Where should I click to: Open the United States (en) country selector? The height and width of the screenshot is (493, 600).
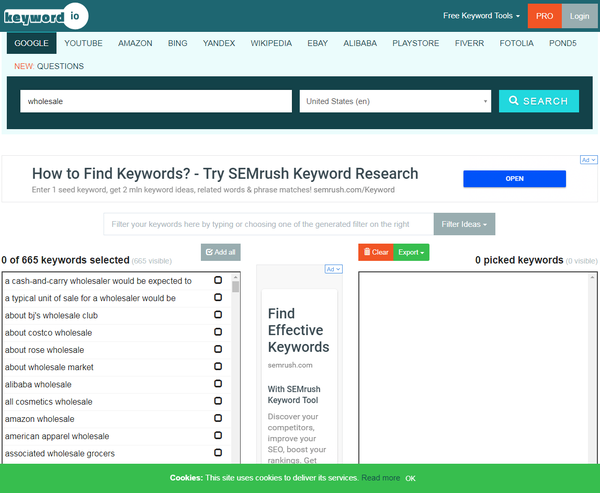395,101
